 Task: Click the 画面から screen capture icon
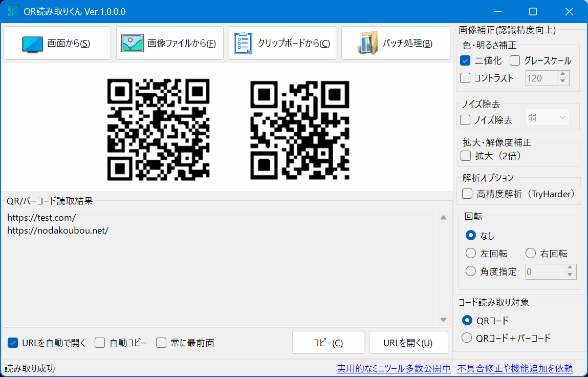point(33,43)
